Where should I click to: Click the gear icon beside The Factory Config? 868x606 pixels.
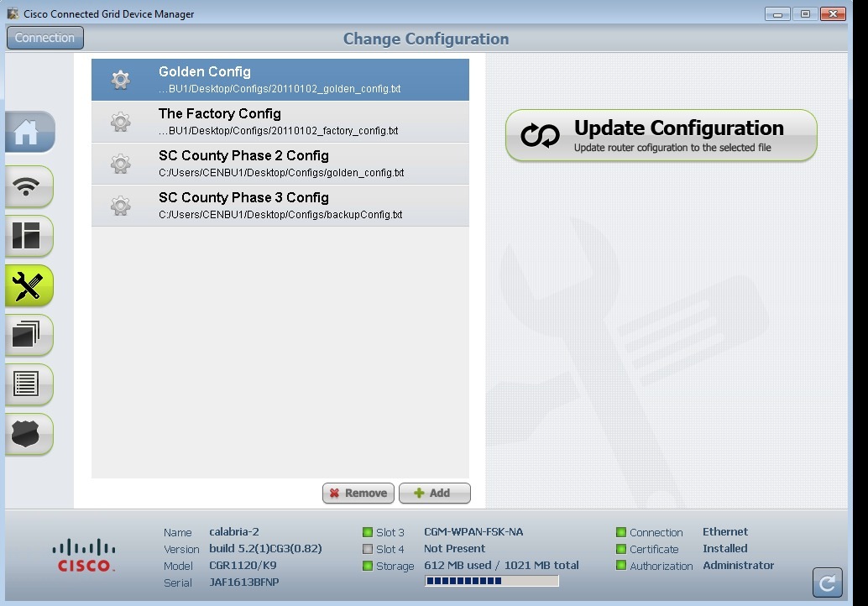point(120,122)
